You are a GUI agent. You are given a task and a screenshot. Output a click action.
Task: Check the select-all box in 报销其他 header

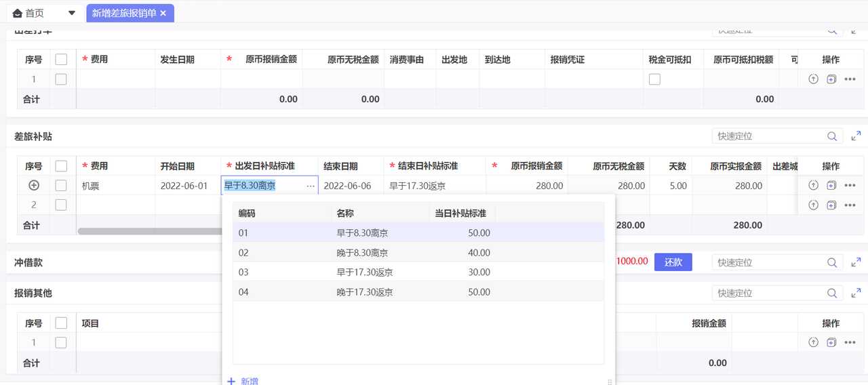tap(61, 323)
